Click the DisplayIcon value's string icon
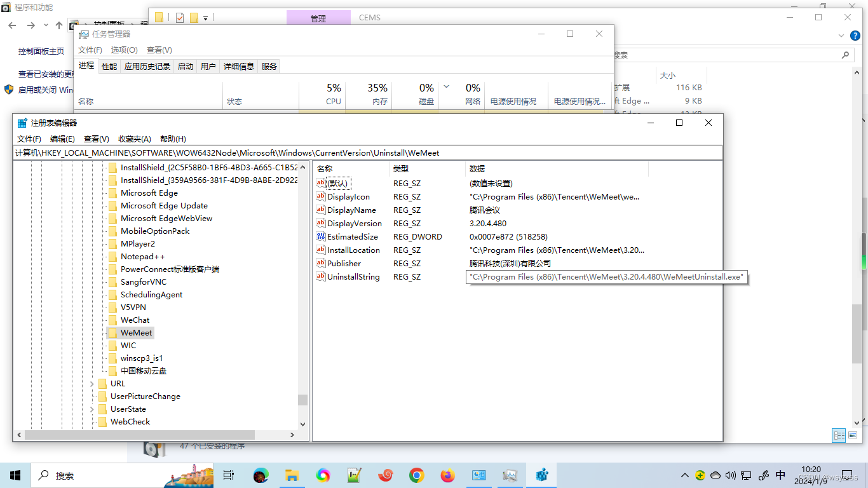Viewport: 868px width, 488px height. coord(321,196)
